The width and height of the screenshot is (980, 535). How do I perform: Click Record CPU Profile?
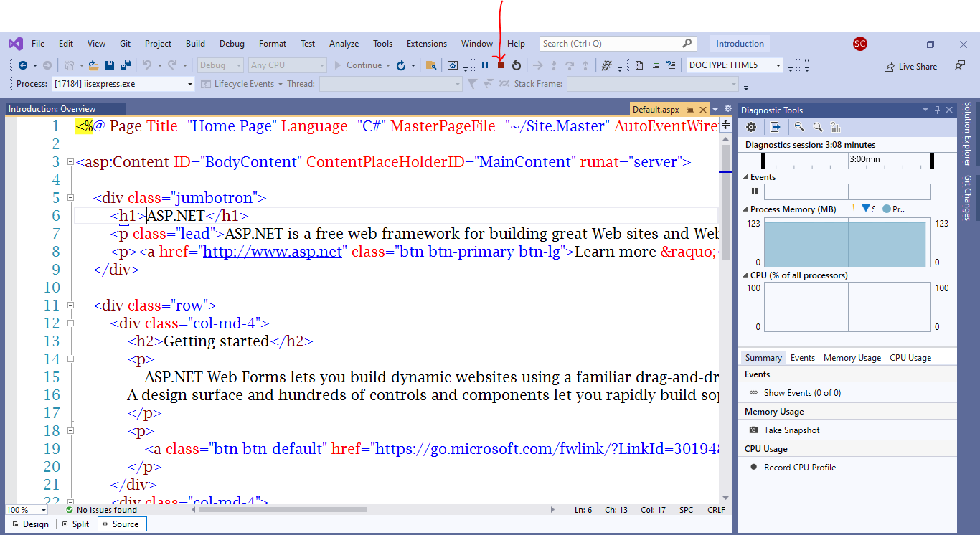pyautogui.click(x=793, y=468)
